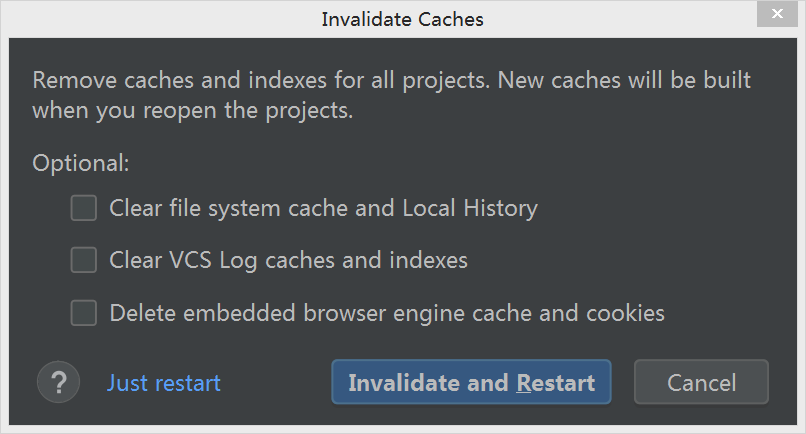Click the "Invalidate Caches" title text
806x434 pixels.
pyautogui.click(x=403, y=19)
